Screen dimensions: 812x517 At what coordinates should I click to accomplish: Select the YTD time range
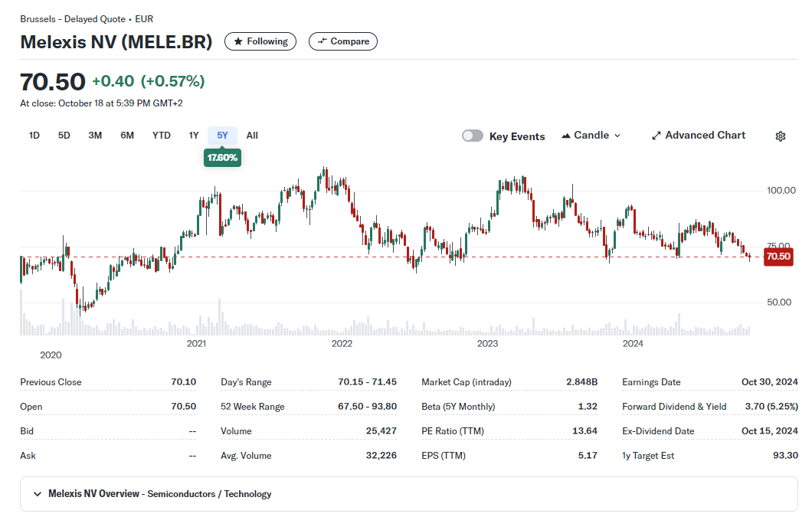[x=161, y=136]
